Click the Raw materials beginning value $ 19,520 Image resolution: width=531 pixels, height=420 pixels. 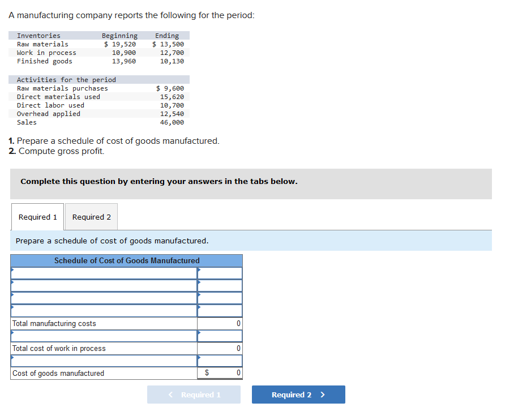[x=120, y=44]
